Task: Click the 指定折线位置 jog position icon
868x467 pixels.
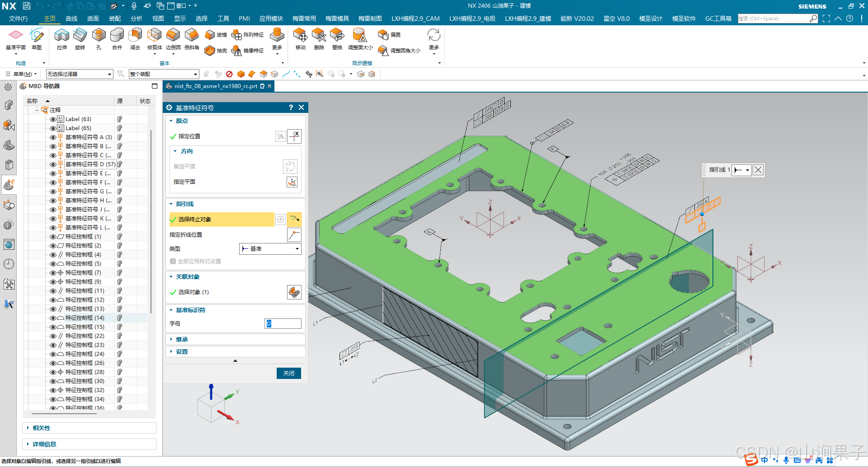Action: point(294,235)
